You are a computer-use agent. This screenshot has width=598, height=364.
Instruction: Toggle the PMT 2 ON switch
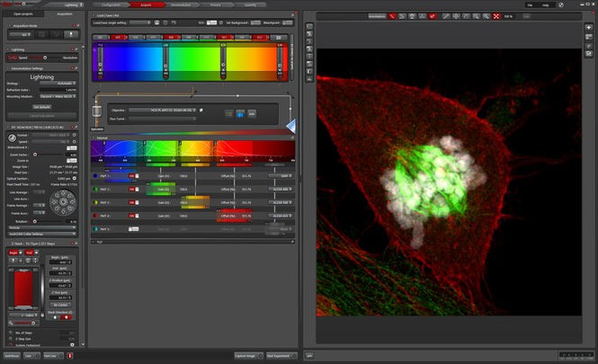pos(134,190)
